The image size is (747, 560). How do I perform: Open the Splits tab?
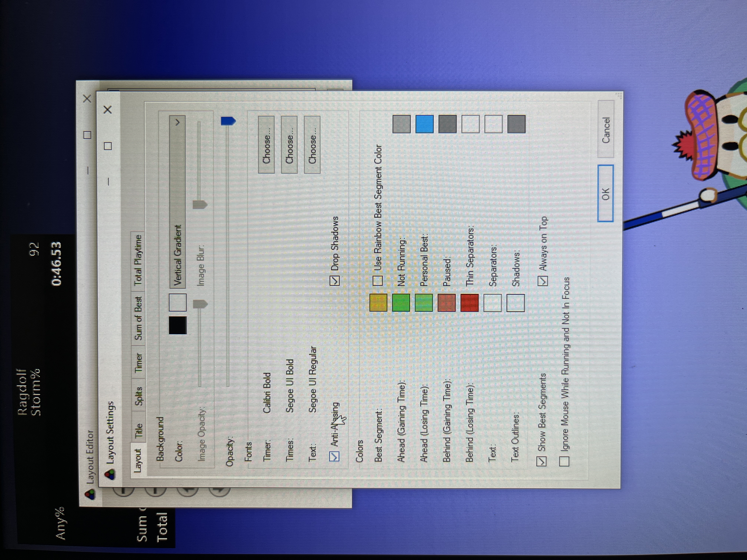tap(139, 396)
